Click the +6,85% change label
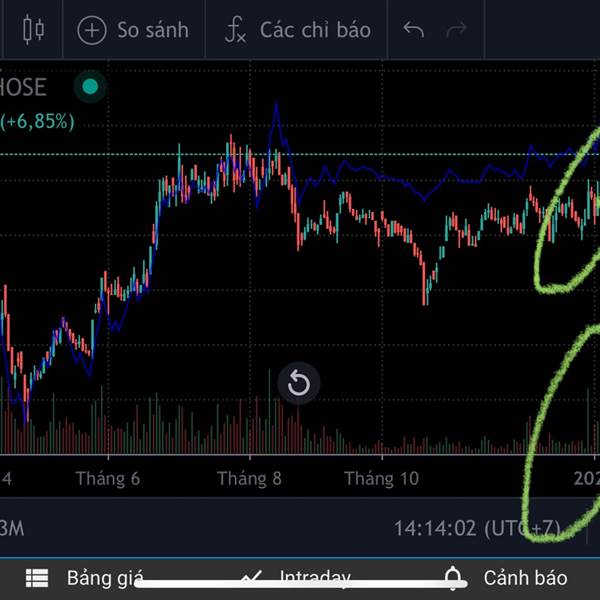This screenshot has height=600, width=600. point(37,122)
